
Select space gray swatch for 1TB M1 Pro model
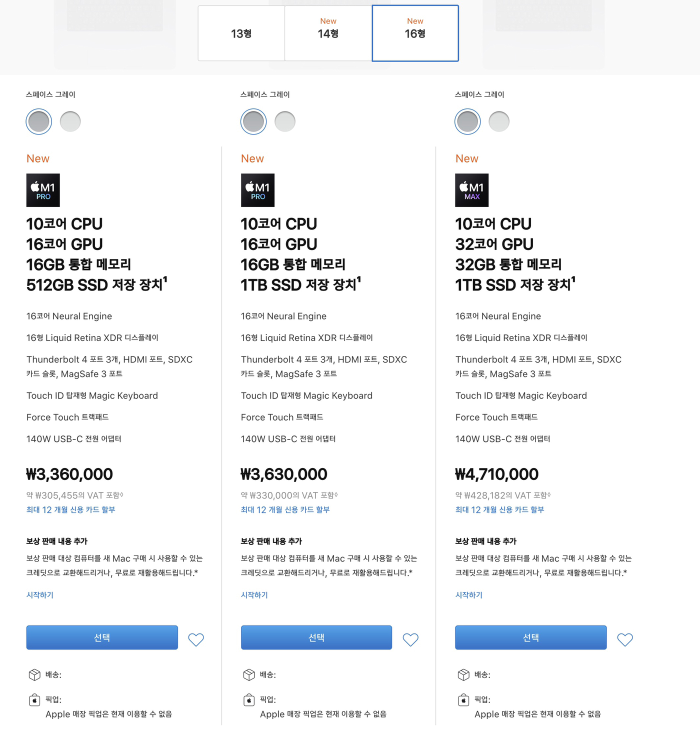[253, 121]
